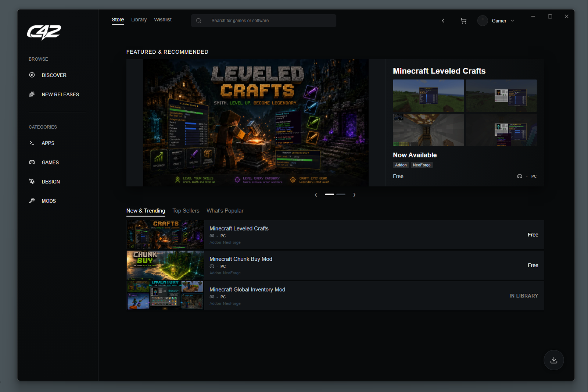Image resolution: width=588 pixels, height=392 pixels.
Task: Click the C42 logo
Action: 44,32
